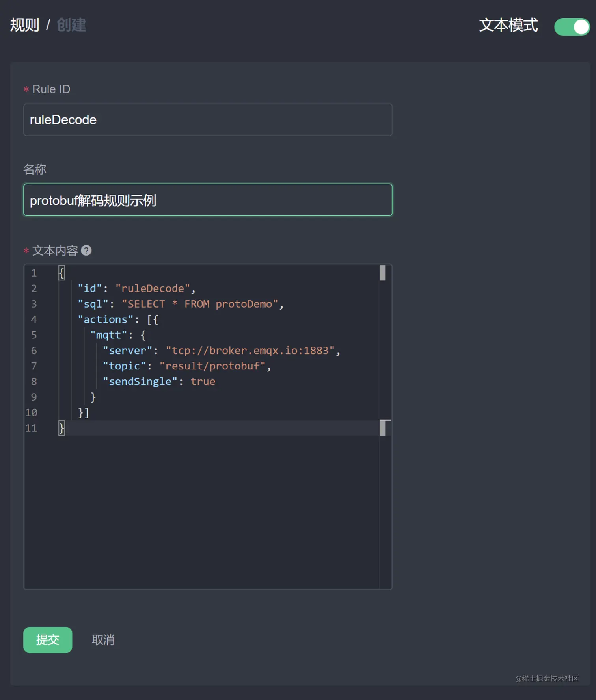The width and height of the screenshot is (596, 700).
Task: Click the 规则 breadcrumb link
Action: (x=24, y=25)
